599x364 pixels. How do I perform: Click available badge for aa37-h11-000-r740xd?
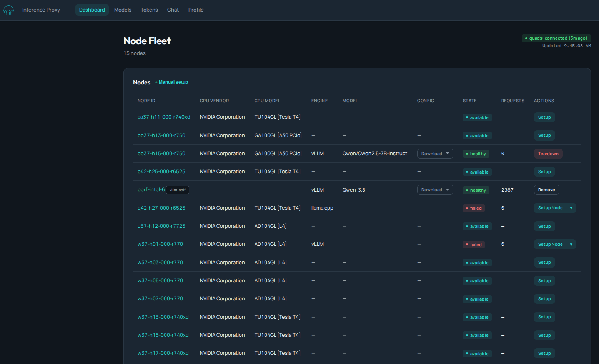[477, 117]
